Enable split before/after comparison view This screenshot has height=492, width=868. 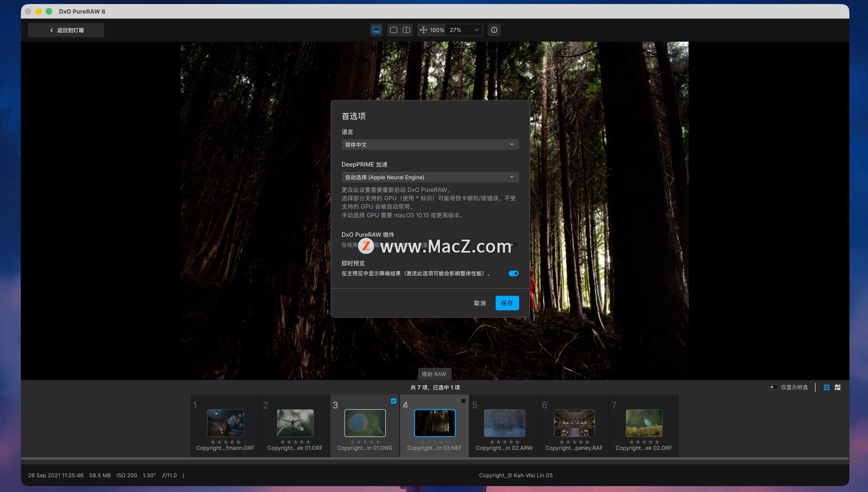coord(406,30)
